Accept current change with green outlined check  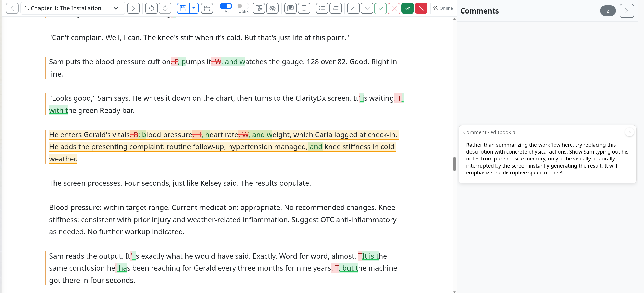click(x=381, y=8)
